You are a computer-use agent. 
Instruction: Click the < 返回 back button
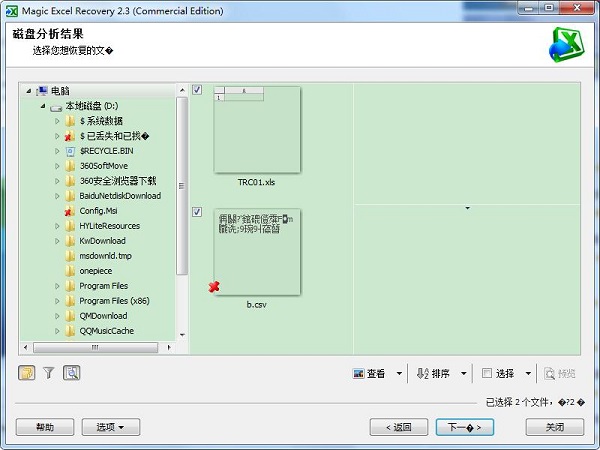coord(399,427)
